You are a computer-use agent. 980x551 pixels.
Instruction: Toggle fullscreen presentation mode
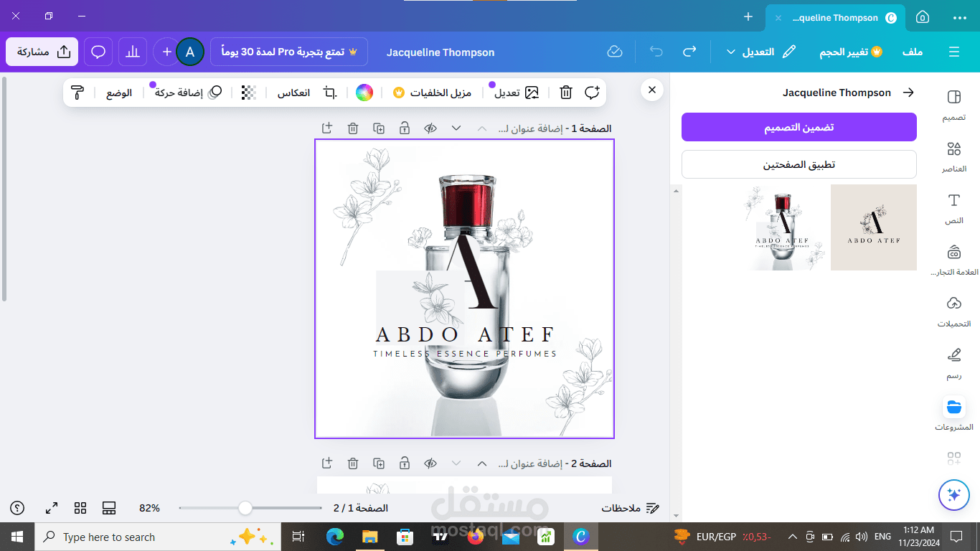[x=52, y=508]
